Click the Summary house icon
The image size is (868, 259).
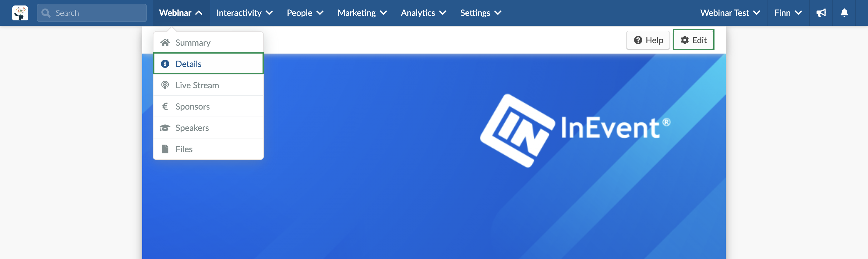(165, 42)
